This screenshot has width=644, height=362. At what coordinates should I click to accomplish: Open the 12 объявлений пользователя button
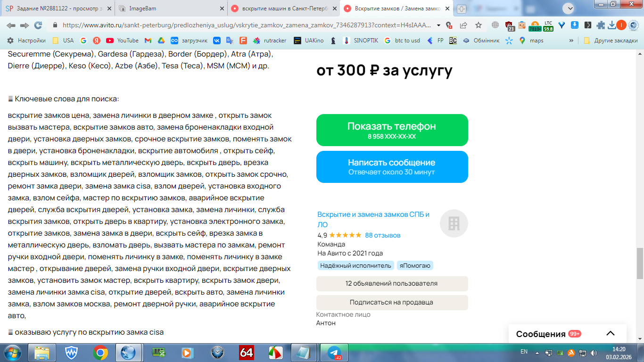coord(392,284)
